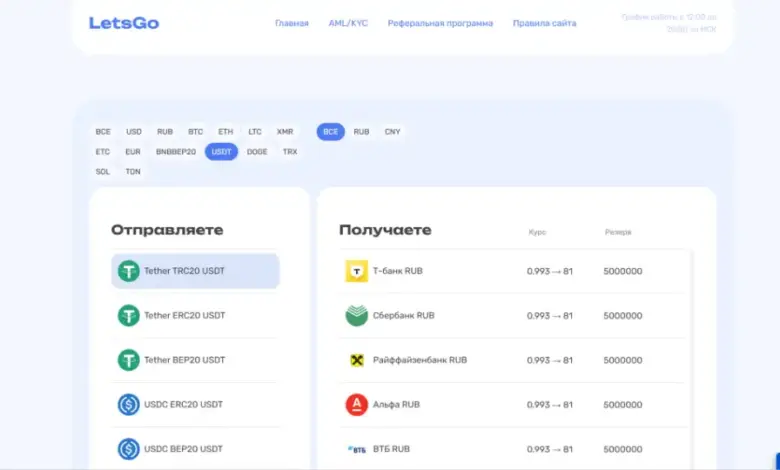Select the ETH send currency filter
Viewport: 780px width, 470px height.
pos(225,132)
